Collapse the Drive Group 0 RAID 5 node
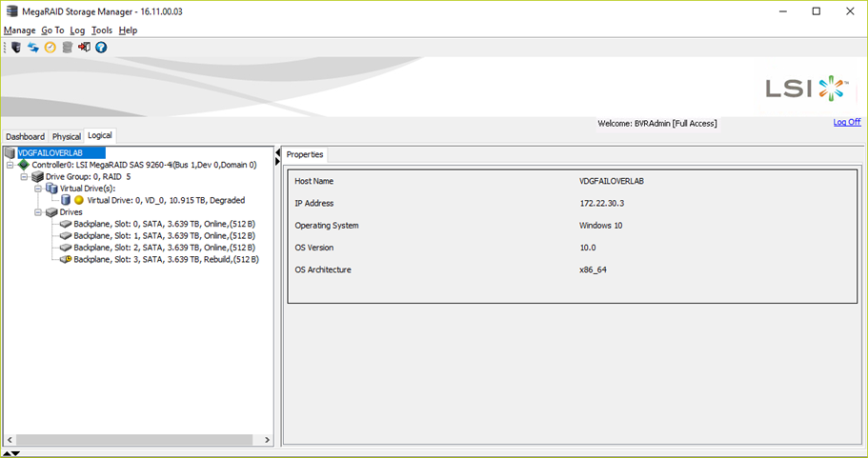The image size is (868, 458). coord(25,177)
